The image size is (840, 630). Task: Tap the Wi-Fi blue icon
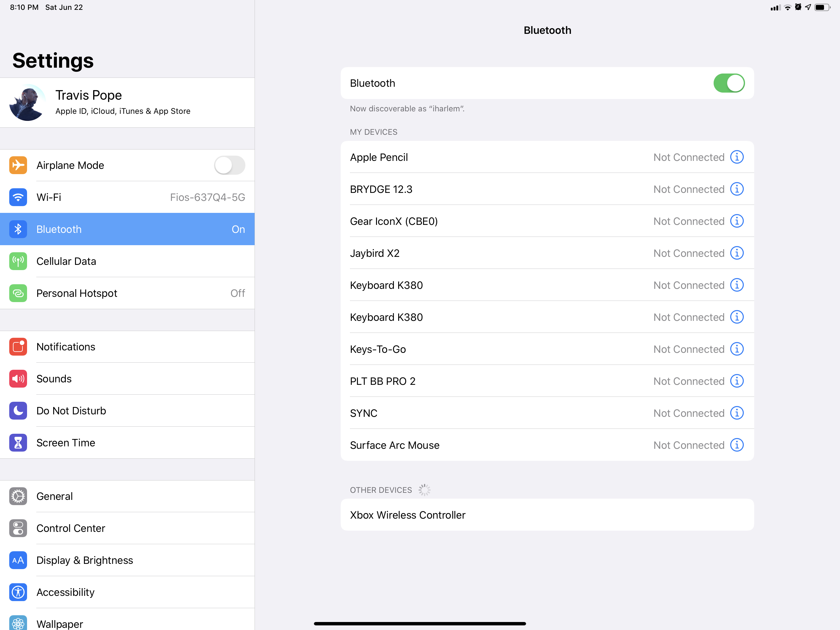pos(18,197)
